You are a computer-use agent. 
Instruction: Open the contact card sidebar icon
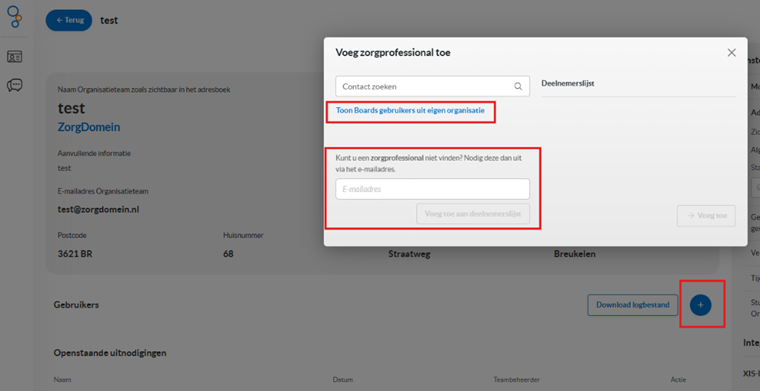click(x=15, y=57)
